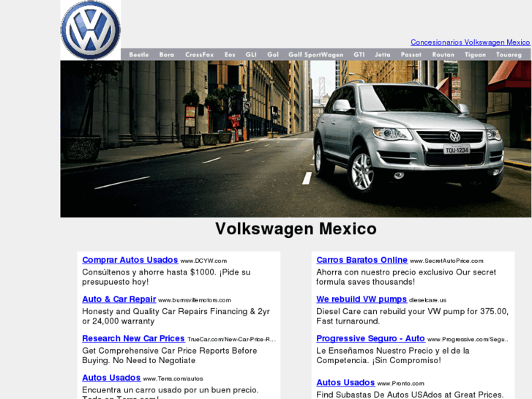The width and height of the screenshot is (532, 399).
Task: Click the Volkswagen Mexico heading
Action: [296, 229]
